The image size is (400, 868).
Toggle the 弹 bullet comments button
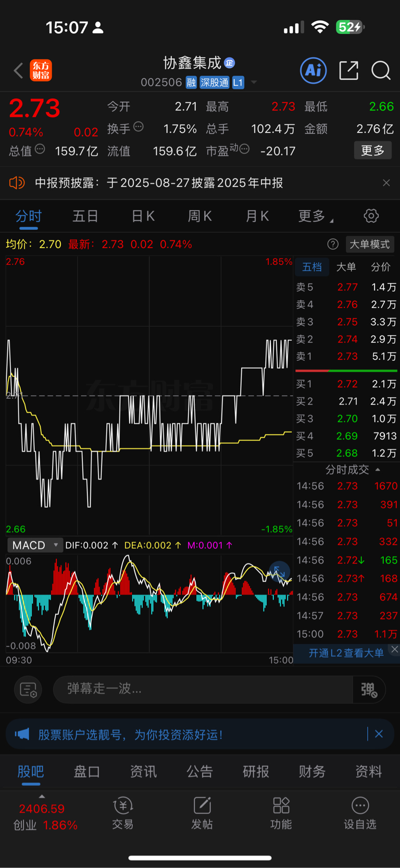coord(369,690)
